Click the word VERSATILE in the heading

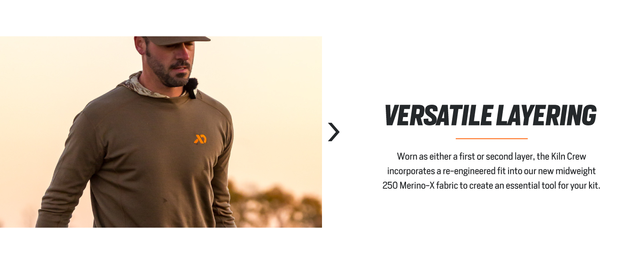[x=438, y=115]
